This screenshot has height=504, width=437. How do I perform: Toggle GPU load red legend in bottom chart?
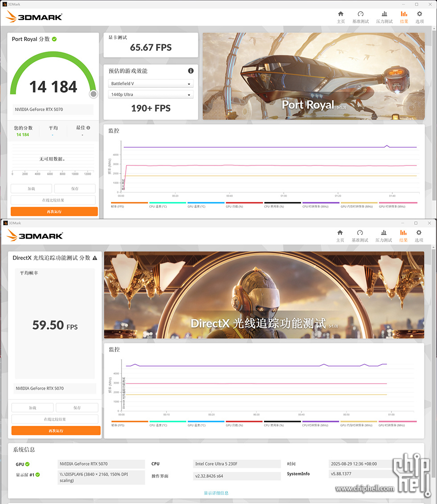[244, 423]
